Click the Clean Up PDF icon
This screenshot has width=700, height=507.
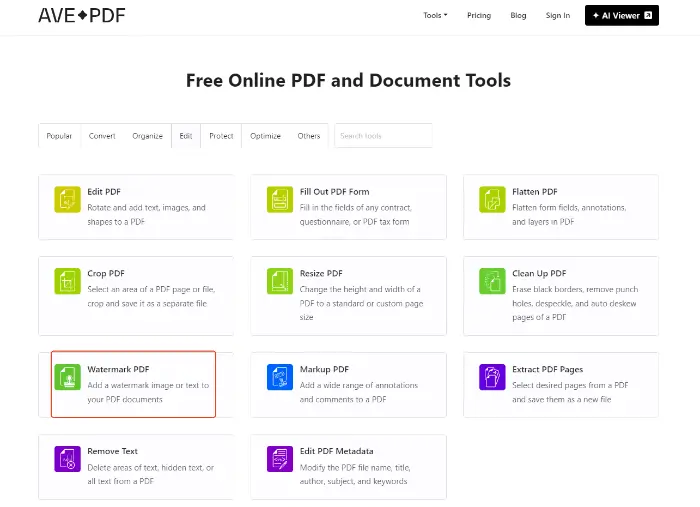(492, 281)
